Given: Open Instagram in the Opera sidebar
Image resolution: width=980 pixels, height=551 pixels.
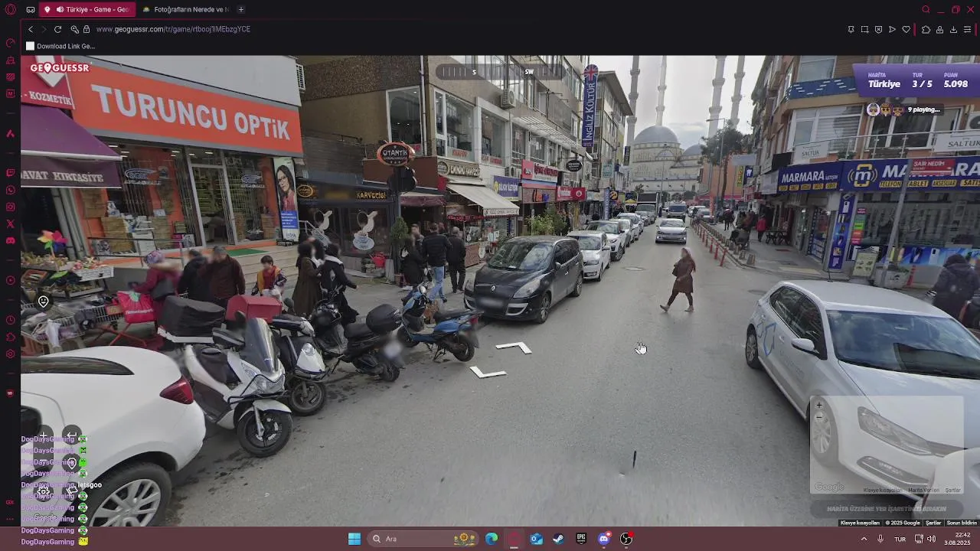Looking at the screenshot, I should click(10, 207).
